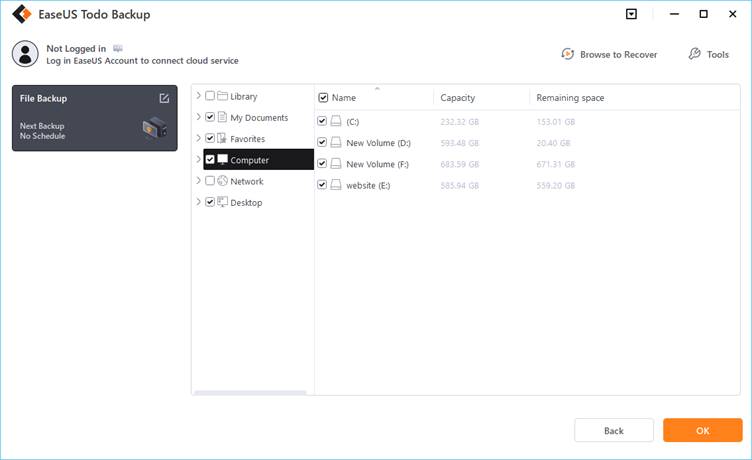752x460 pixels.
Task: Click the Next Backup No Schedule text
Action: [x=42, y=131]
